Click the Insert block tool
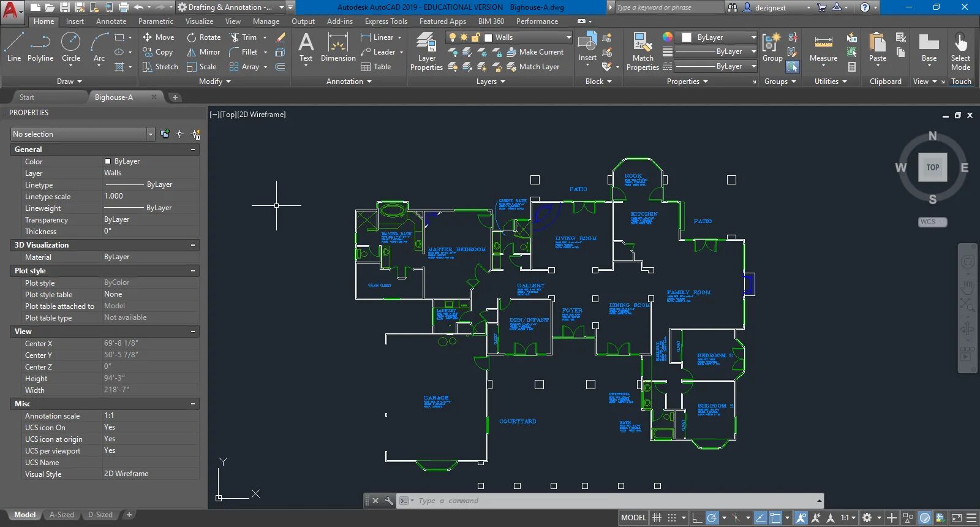Screen dimensions: 980x527 587,46
